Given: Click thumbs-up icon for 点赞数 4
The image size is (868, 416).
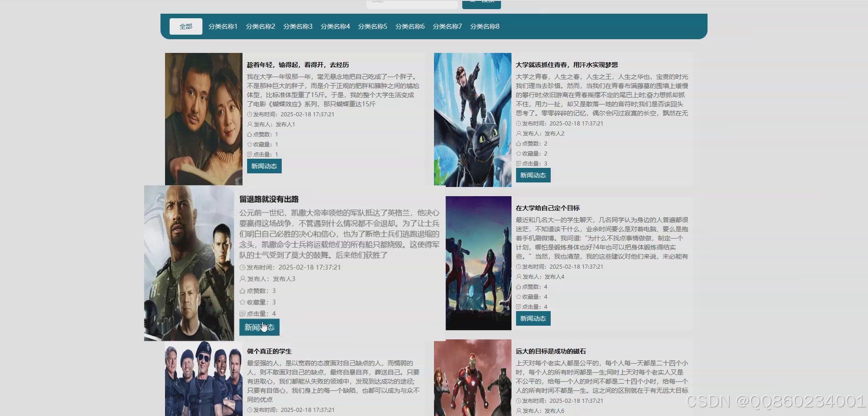Looking at the screenshot, I should (518, 287).
